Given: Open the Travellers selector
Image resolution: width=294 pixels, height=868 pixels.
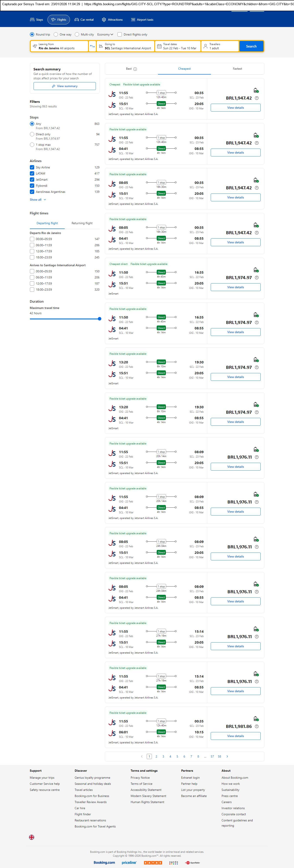Looking at the screenshot, I should click(220, 46).
